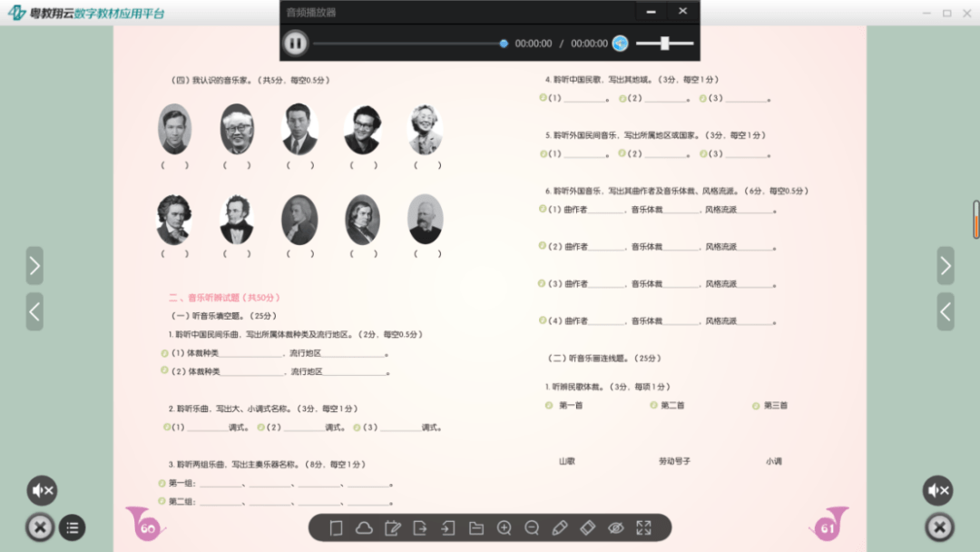980x552 pixels.
Task: Open the list menu near the bottom left
Action: click(x=72, y=527)
